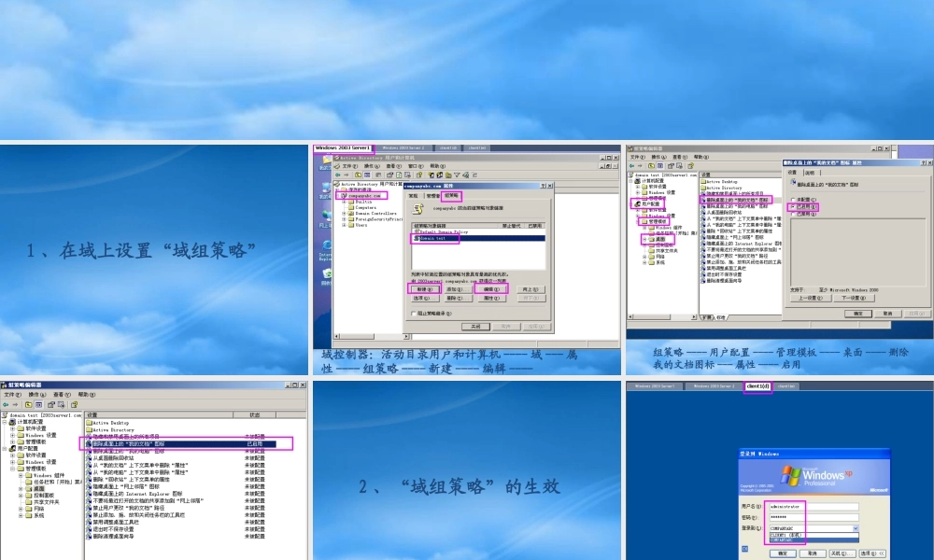This screenshot has width=934, height=560.
Task: Click Help icon in standalone 组策略编辑器 toolbar
Action: [x=75, y=405]
